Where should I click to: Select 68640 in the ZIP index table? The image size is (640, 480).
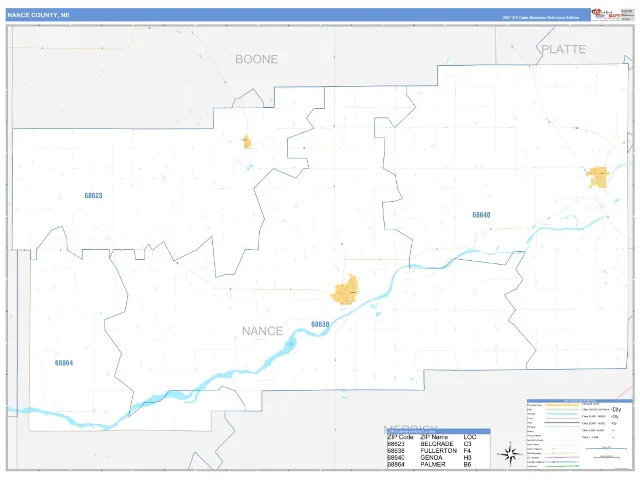coord(396,458)
